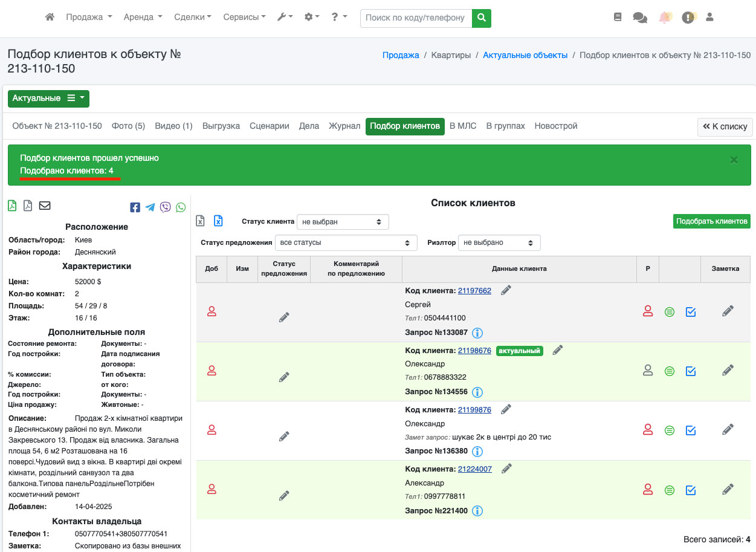Open the Риэлтор selection dropdown
Screen dimensions: 756x552
[499, 242]
